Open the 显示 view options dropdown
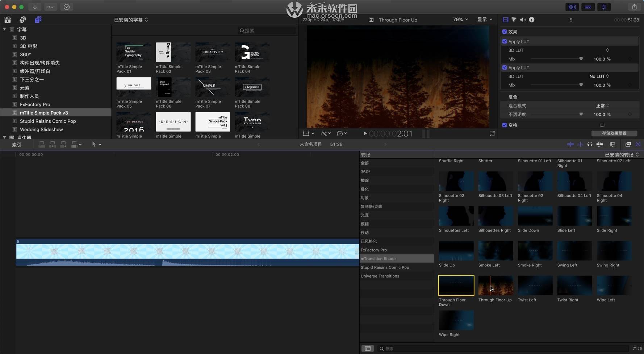 pyautogui.click(x=485, y=20)
